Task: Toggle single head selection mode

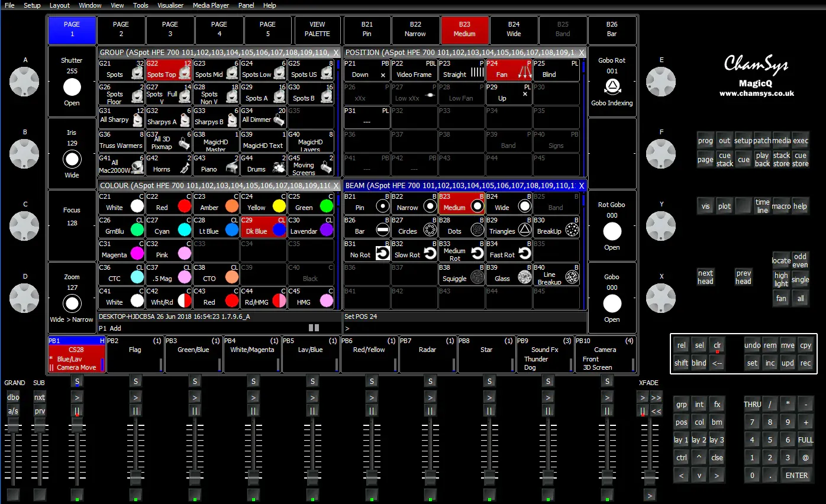Action: click(x=800, y=279)
